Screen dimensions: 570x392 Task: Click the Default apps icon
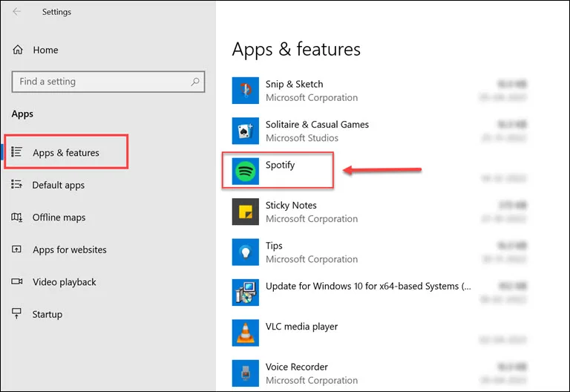click(x=17, y=184)
